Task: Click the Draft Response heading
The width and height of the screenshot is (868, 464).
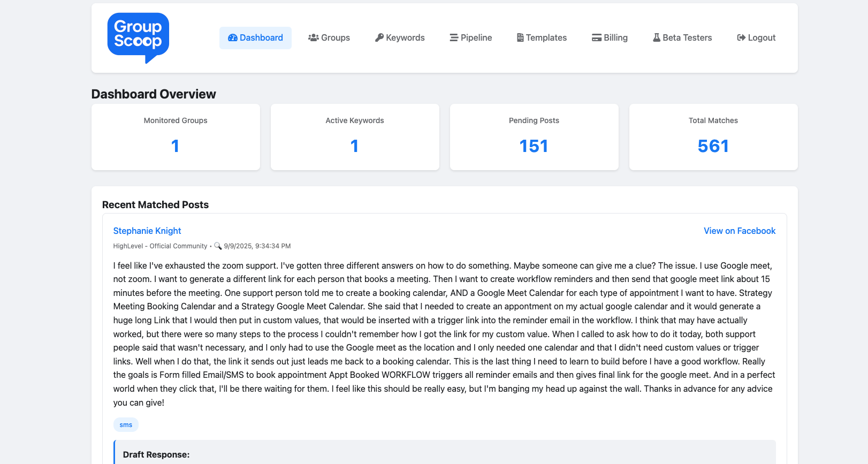Action: (x=156, y=454)
